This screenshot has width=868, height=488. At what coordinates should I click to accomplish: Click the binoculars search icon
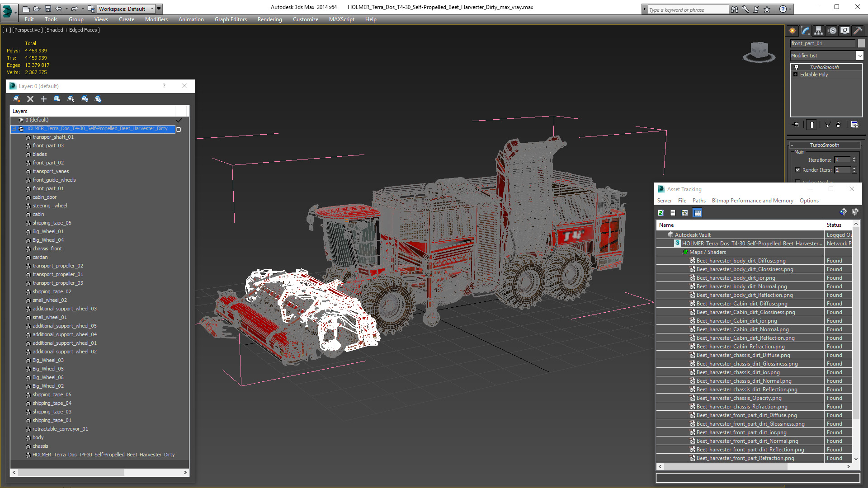coord(735,9)
